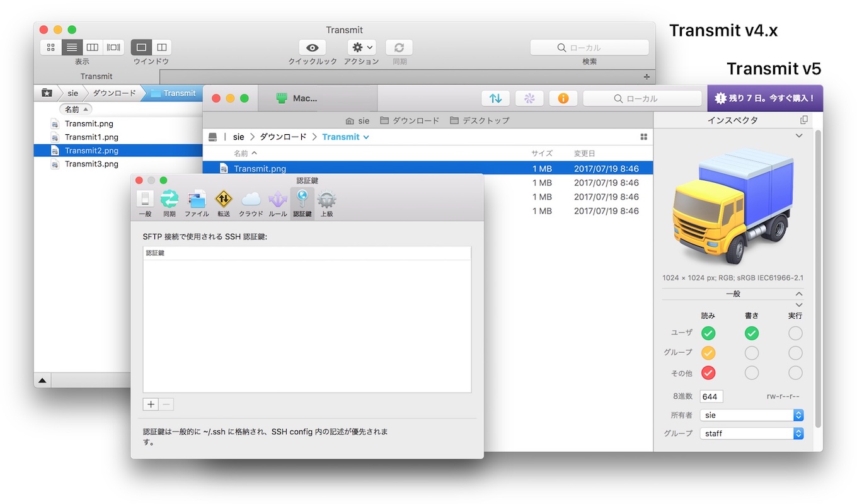
Task: Open the ルール preferences pane
Action: (277, 200)
